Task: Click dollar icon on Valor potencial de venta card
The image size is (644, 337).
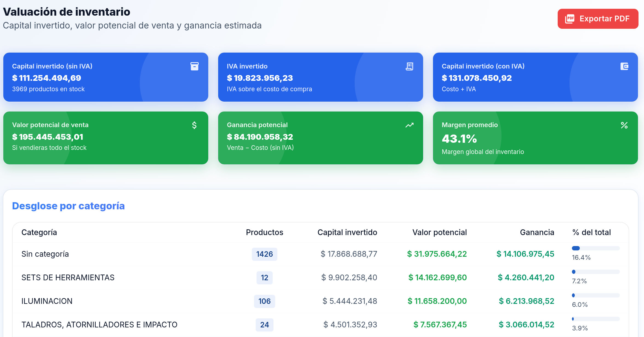Action: [194, 125]
